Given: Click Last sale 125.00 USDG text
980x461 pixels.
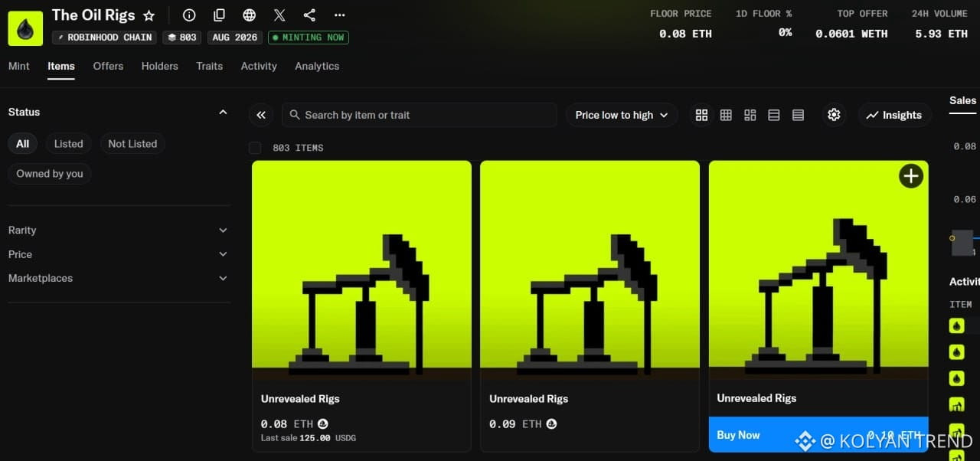Looking at the screenshot, I should coord(309,438).
